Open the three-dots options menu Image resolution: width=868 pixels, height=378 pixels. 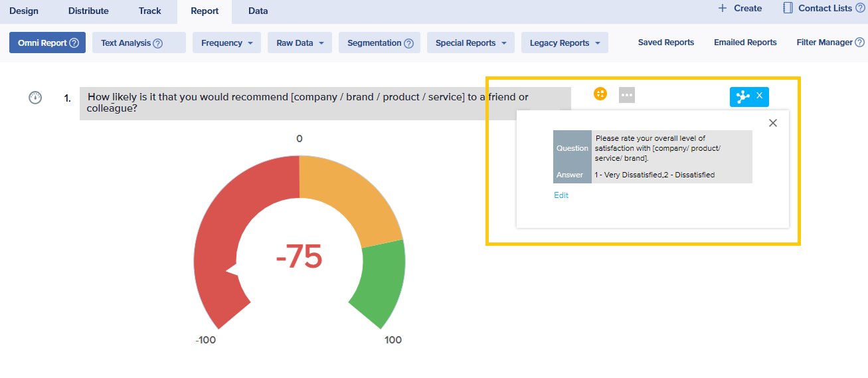pyautogui.click(x=627, y=96)
